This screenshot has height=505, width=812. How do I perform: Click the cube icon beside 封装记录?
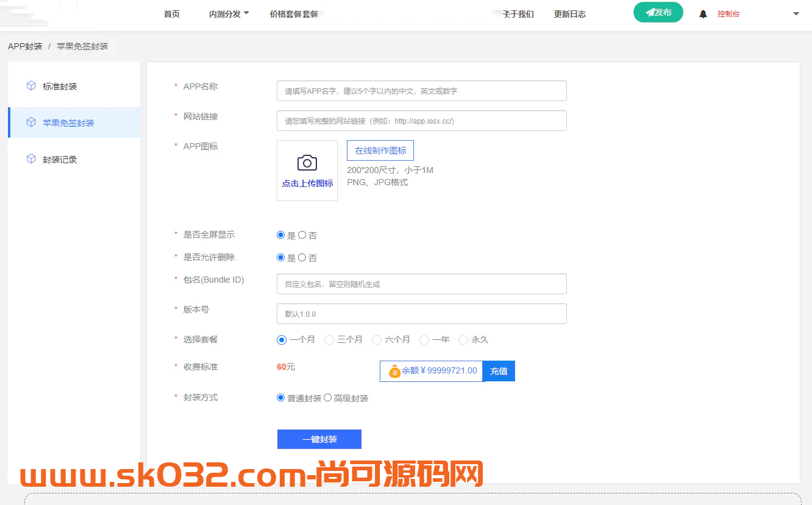pyautogui.click(x=31, y=159)
